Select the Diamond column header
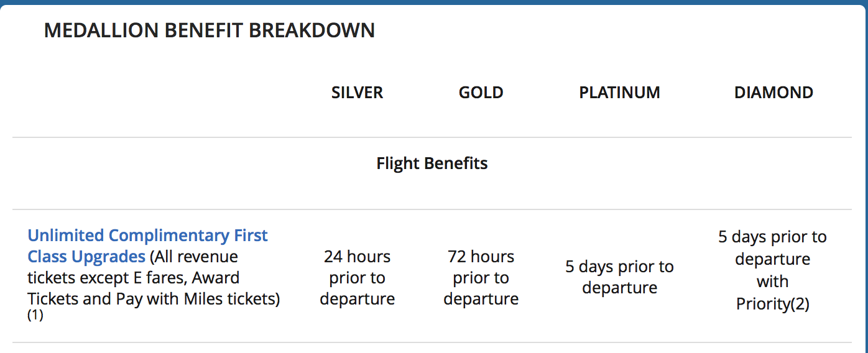The height and width of the screenshot is (353, 868). [x=773, y=93]
